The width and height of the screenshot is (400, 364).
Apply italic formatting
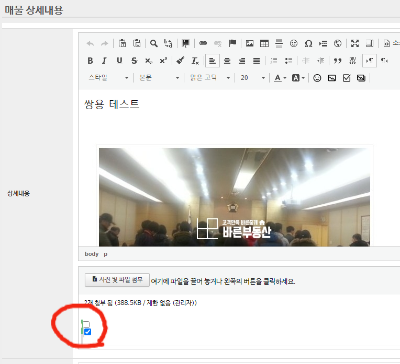[104, 61]
